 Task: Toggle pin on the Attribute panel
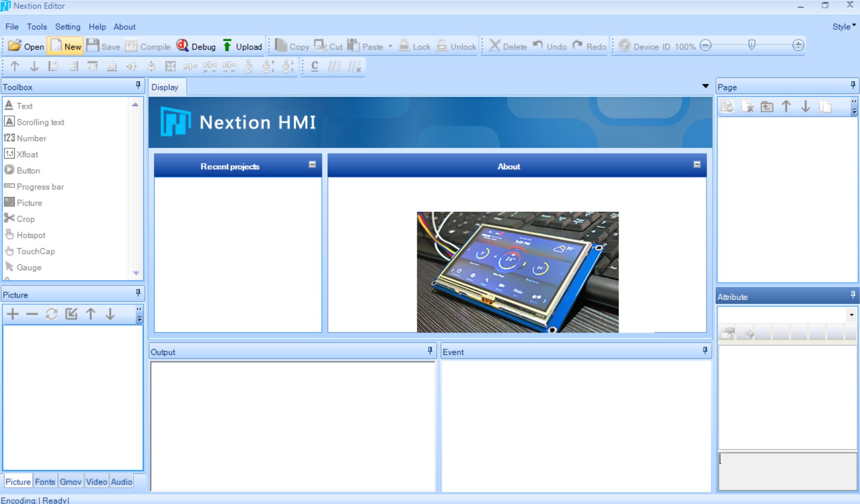(853, 295)
